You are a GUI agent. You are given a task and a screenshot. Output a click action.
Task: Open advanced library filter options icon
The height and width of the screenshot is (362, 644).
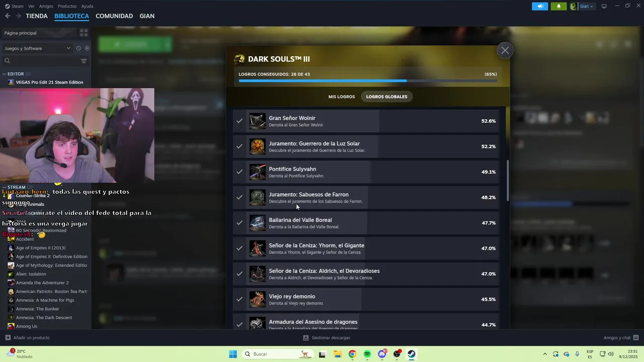tap(84, 61)
